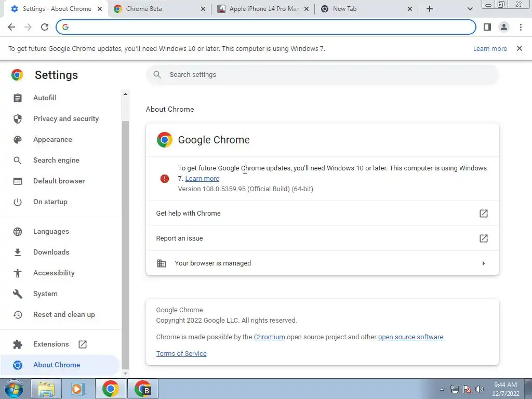The height and width of the screenshot is (399, 532).
Task: Open Default browser settings
Action: pyautogui.click(x=60, y=181)
